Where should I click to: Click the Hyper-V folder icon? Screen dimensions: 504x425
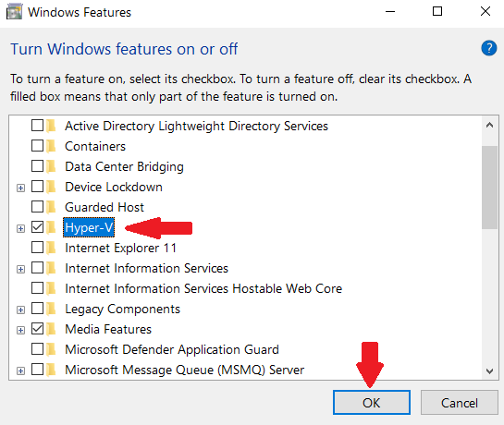click(x=52, y=227)
